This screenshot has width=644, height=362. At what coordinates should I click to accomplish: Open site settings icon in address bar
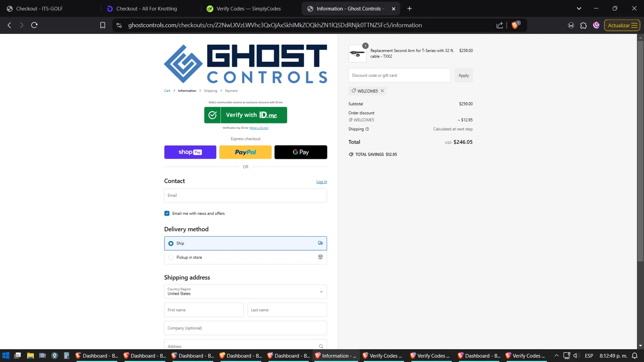(x=119, y=25)
